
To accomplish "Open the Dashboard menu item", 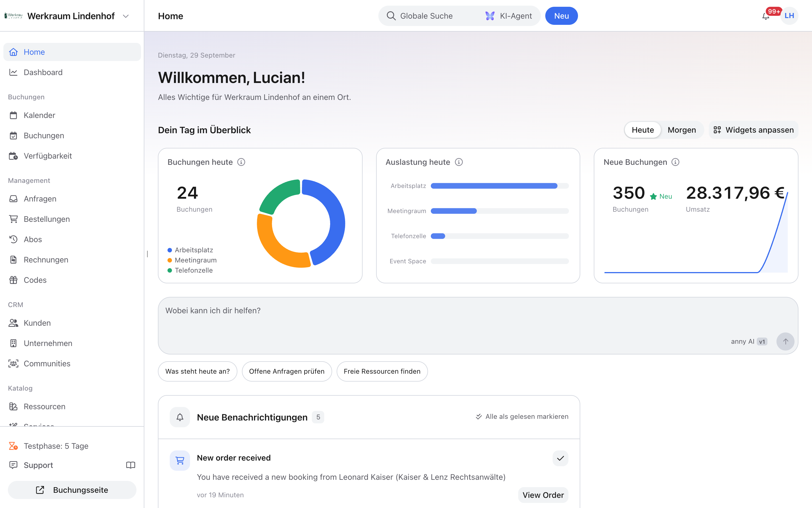I will click(72, 72).
